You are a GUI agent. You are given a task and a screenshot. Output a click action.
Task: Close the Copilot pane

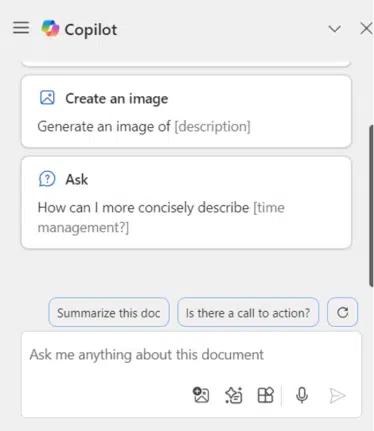click(x=366, y=29)
